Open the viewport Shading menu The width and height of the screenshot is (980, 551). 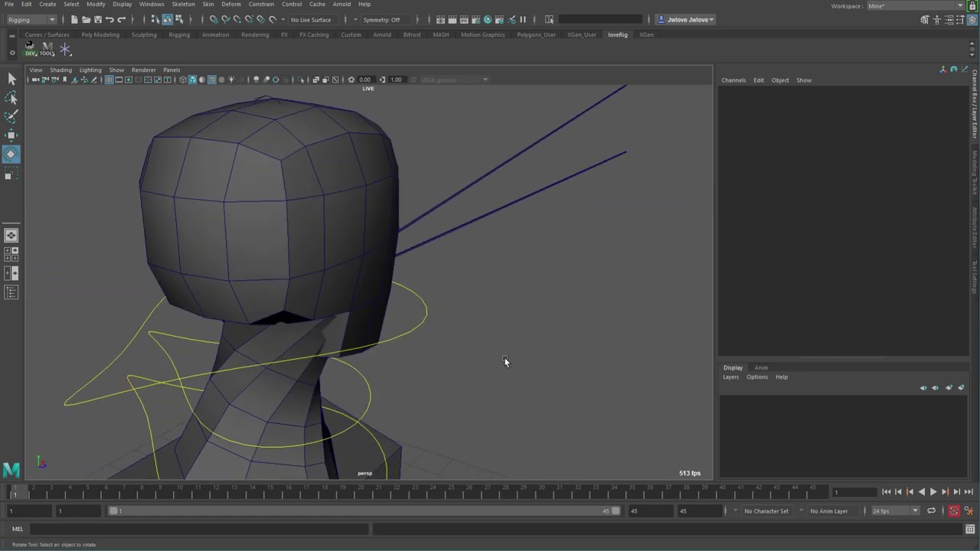coord(60,70)
